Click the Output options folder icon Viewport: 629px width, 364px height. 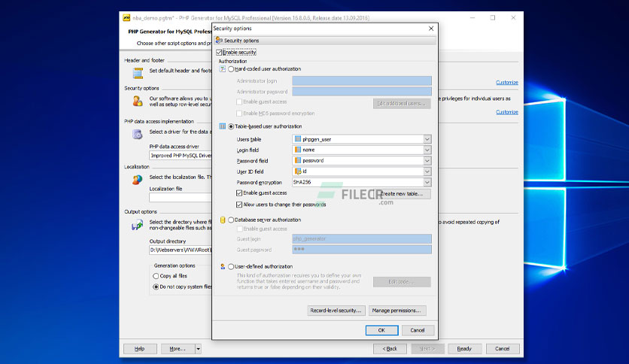pos(138,225)
